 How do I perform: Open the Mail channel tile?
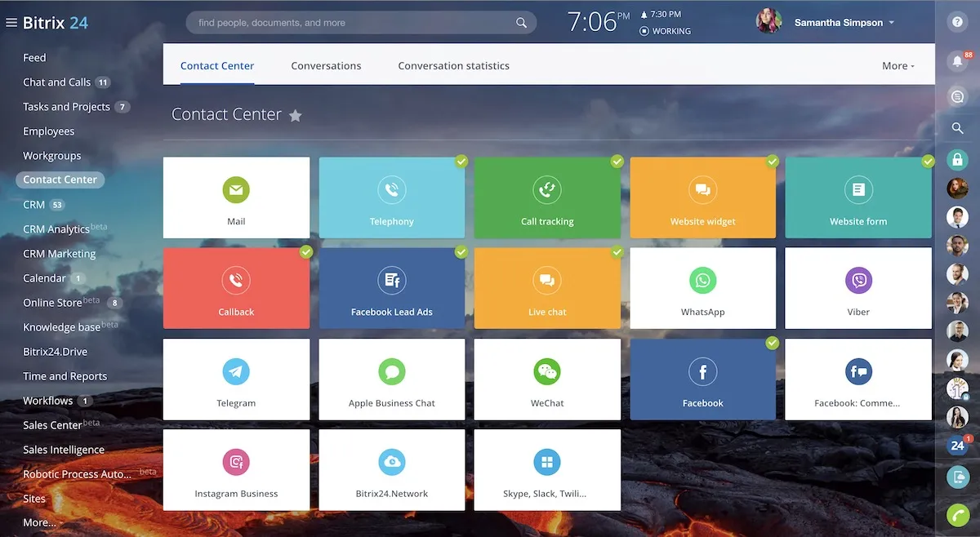237,197
